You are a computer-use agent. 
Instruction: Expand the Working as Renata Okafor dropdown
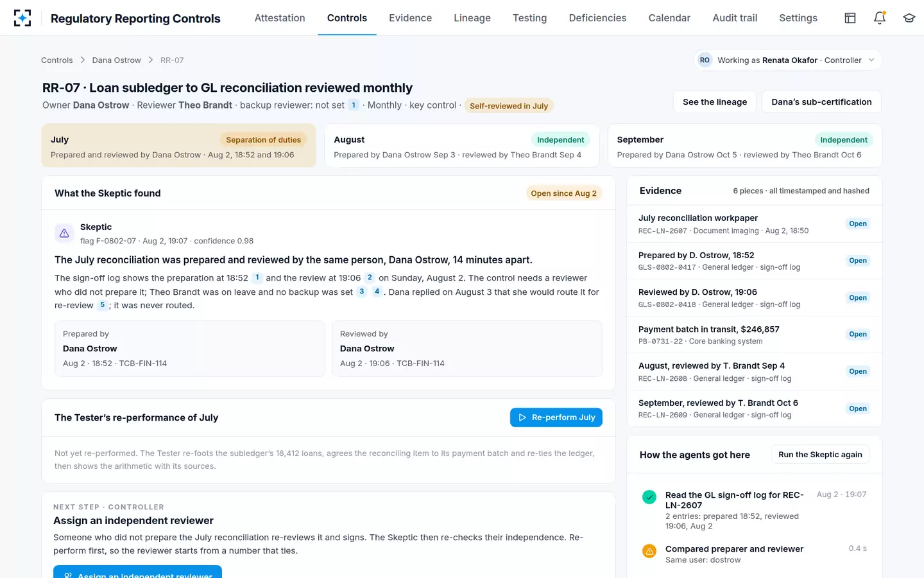pos(788,60)
